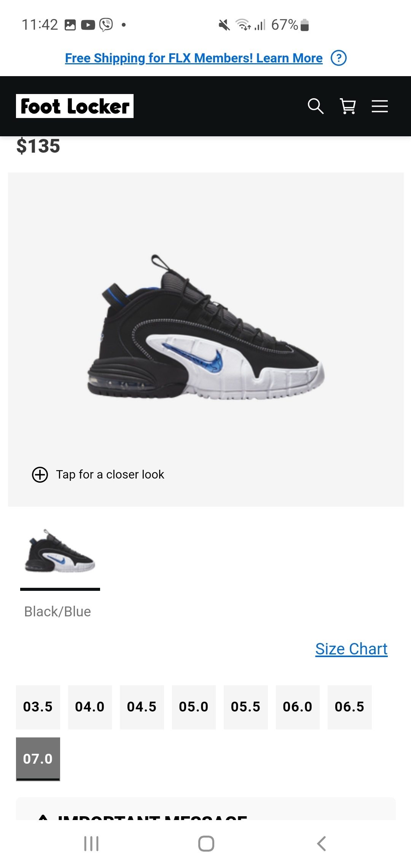
Task: Tap the Android back arrow
Action: [322, 844]
